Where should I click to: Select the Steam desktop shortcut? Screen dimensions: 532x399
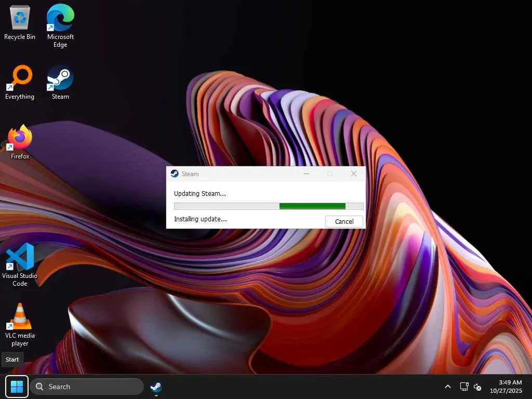pyautogui.click(x=60, y=83)
